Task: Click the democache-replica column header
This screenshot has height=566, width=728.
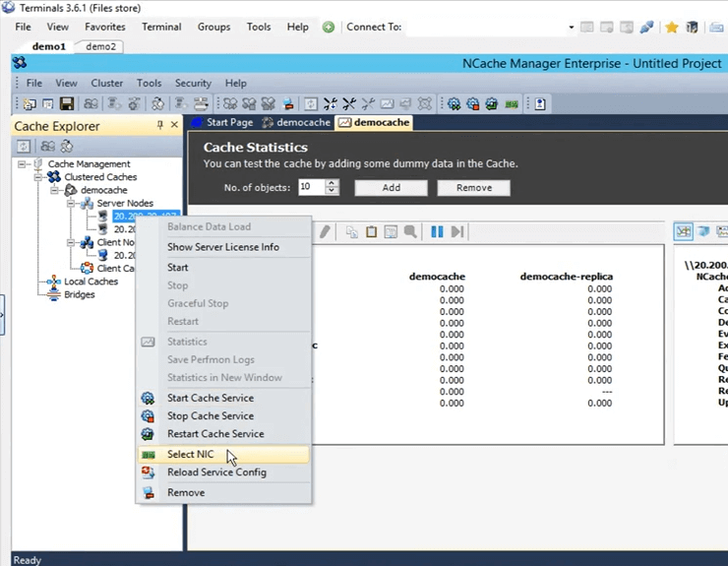Action: click(567, 277)
